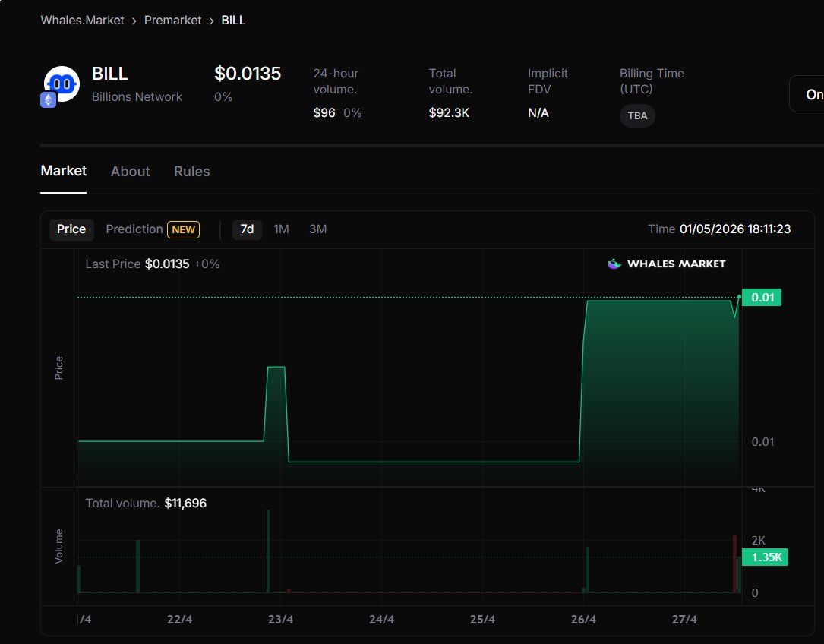Click the N/A implicit FDV value

click(538, 113)
